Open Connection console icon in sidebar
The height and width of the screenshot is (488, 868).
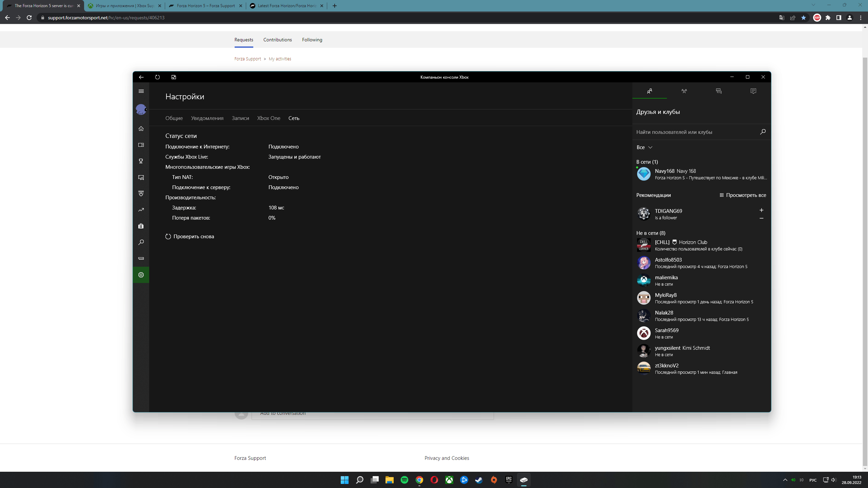[141, 259]
